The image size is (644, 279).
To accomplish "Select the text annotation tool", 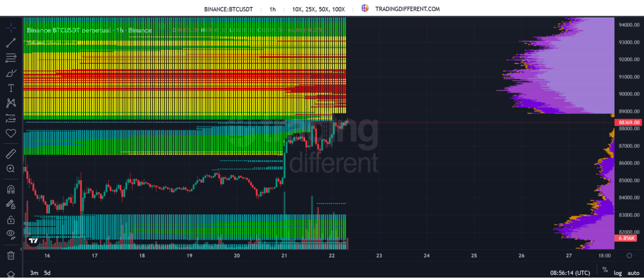I will 11,88.
